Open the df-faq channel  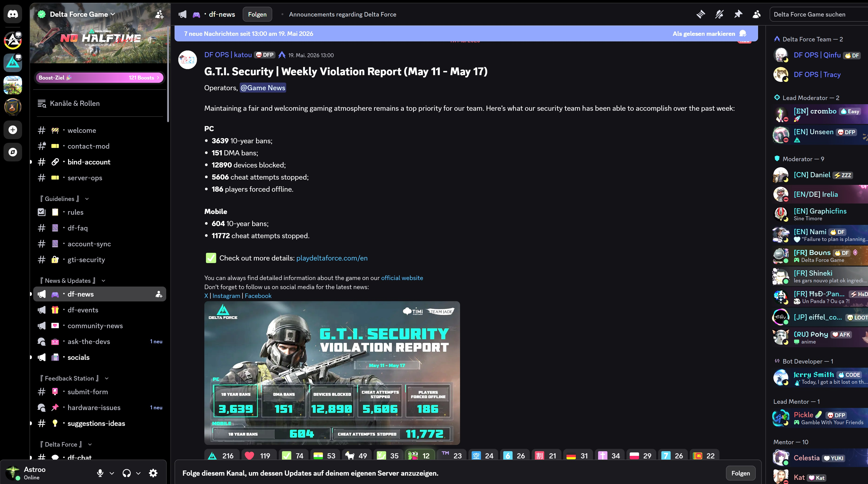pos(100,228)
